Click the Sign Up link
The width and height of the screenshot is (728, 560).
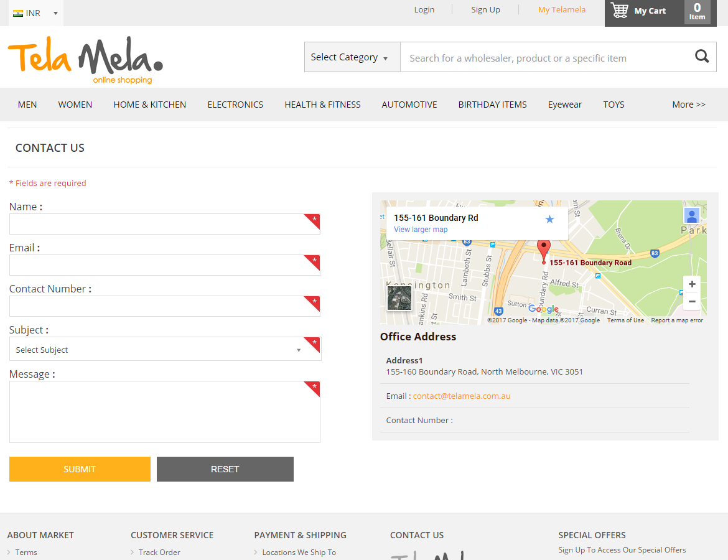pyautogui.click(x=485, y=10)
